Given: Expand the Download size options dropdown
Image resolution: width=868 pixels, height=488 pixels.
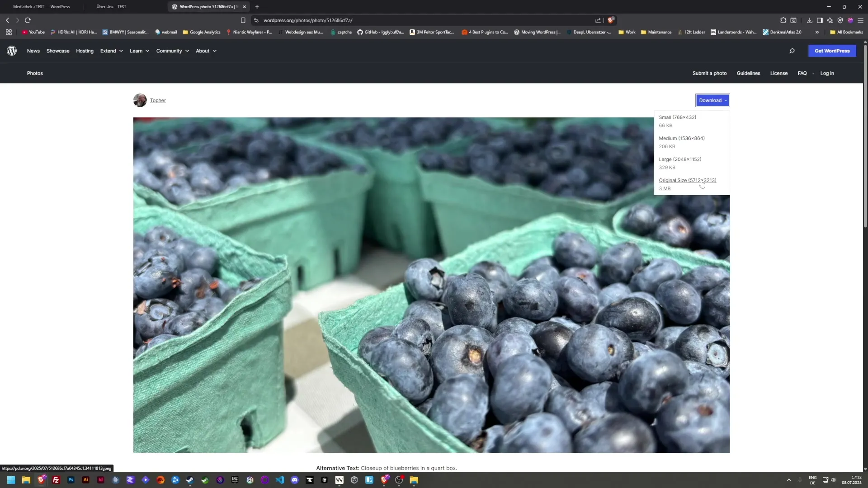Looking at the screenshot, I should [x=726, y=100].
